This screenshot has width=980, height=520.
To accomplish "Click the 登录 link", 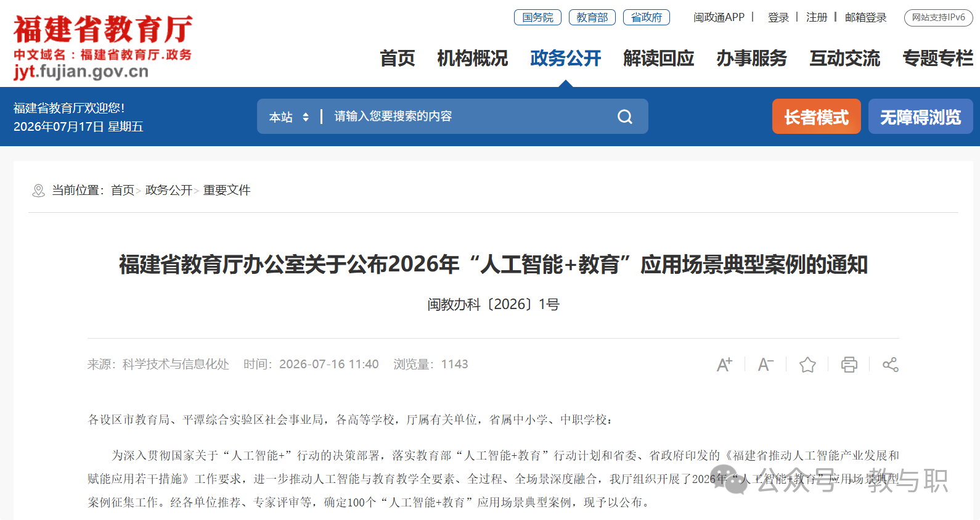I will point(778,17).
